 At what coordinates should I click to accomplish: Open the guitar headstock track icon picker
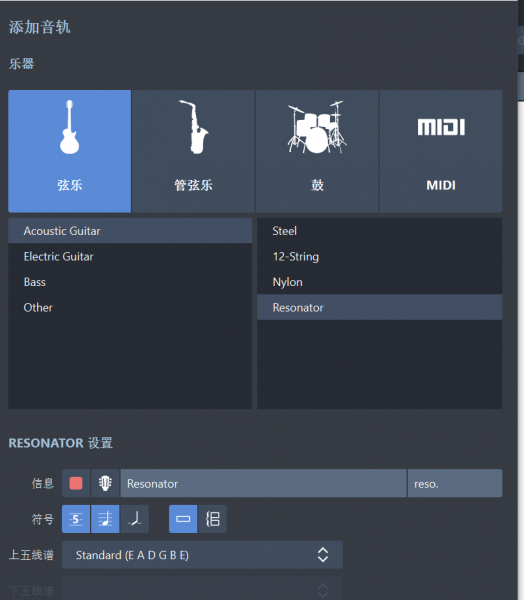105,483
